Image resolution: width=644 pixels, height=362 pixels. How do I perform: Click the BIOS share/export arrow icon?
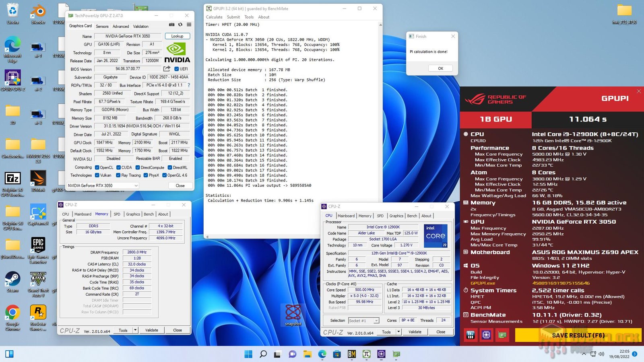tap(167, 69)
